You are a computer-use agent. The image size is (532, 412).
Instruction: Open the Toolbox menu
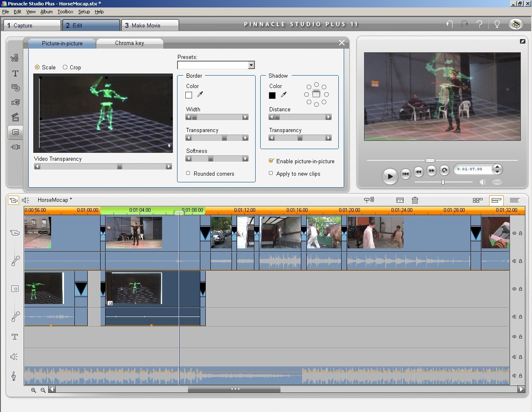click(x=65, y=12)
